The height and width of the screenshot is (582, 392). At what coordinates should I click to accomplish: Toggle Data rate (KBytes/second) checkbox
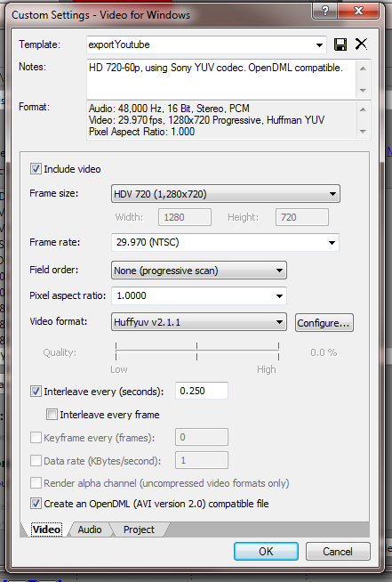coord(36,461)
